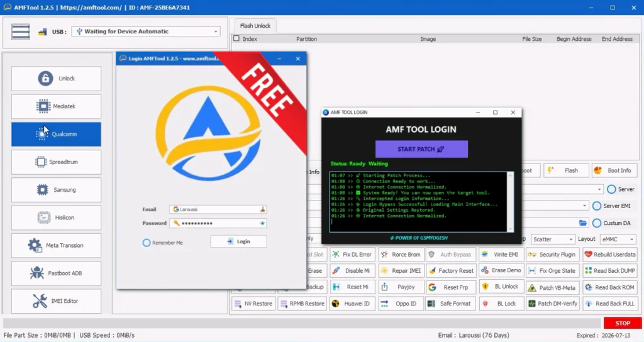Click the Email input field

[x=218, y=209]
